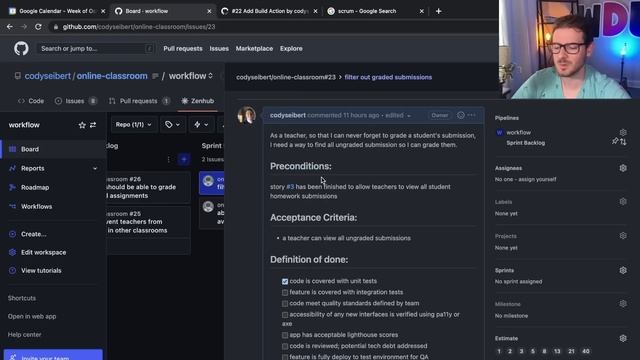Open comment options ellipsis menu
640x360 pixels.
(471, 115)
